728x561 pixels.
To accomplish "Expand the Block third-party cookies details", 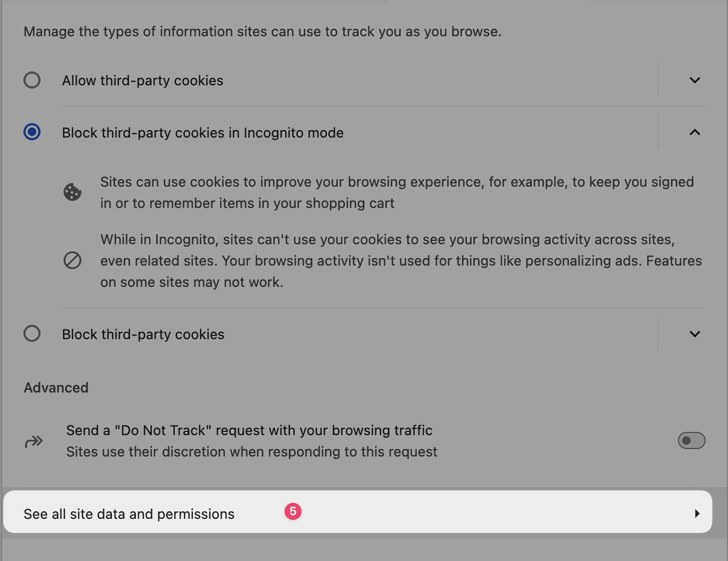I will [694, 334].
